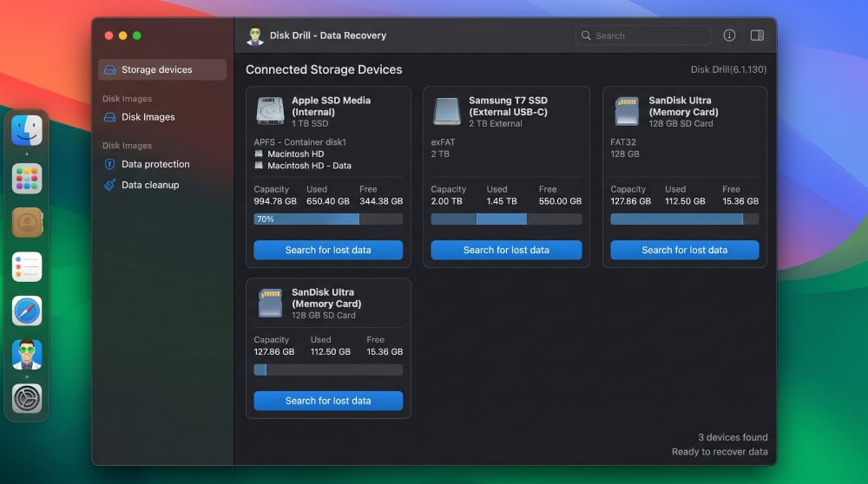This screenshot has height=484, width=868.
Task: Click the exFAT file system label
Action: click(443, 142)
